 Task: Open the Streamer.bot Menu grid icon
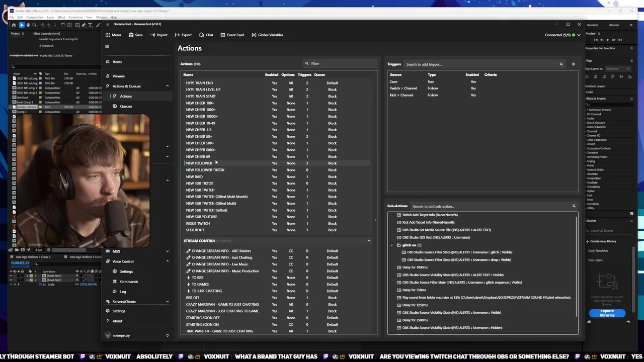108,35
